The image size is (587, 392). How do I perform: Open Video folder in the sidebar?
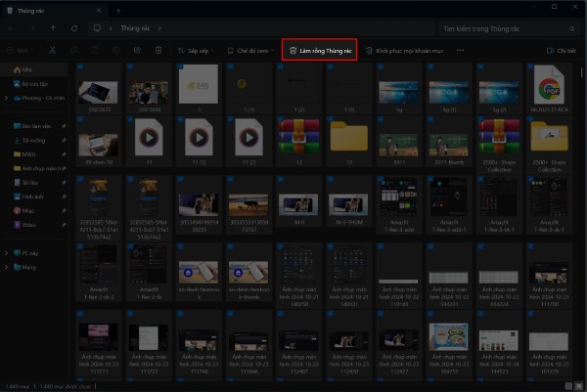29,224
